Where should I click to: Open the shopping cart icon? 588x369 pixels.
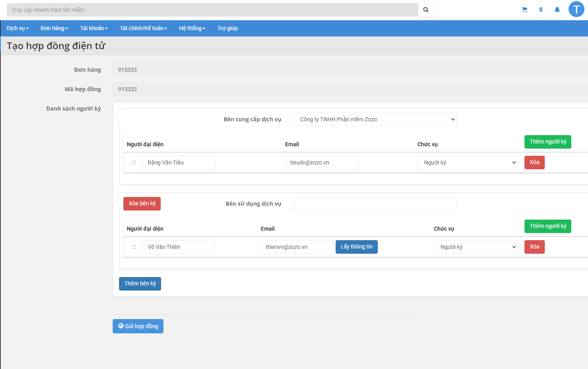click(x=525, y=10)
